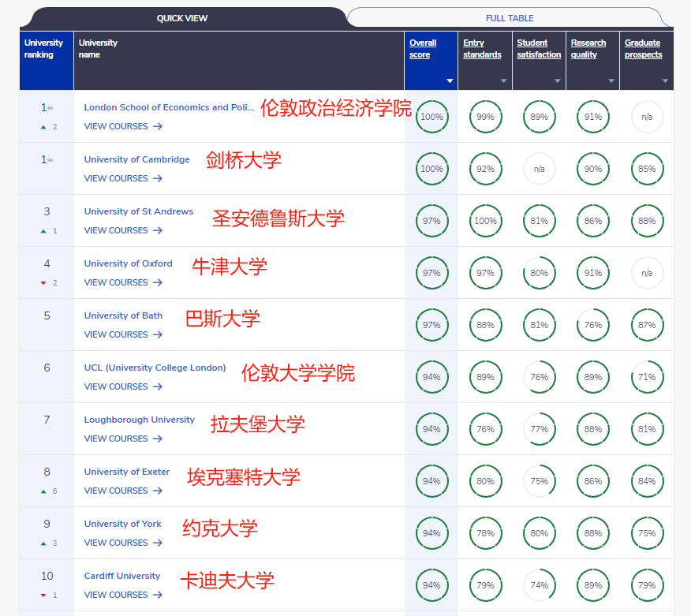This screenshot has height=616, width=691.
Task: Click York rank-up green arrow icon
Action: (43, 543)
